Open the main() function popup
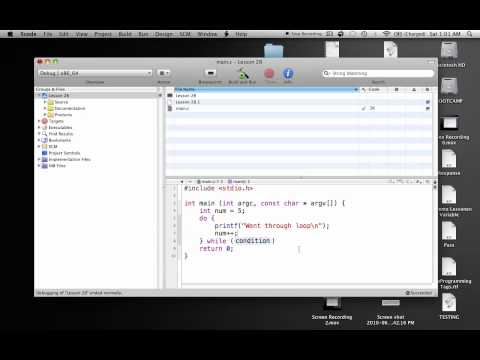 (x=239, y=182)
